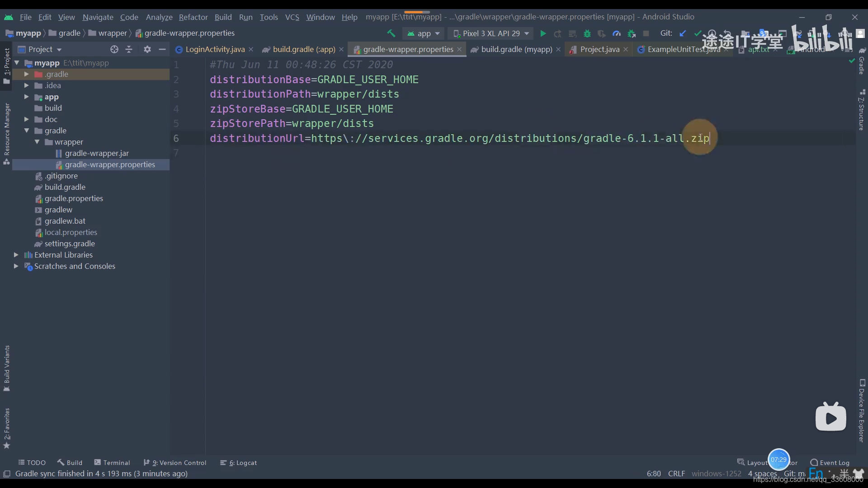This screenshot has width=868, height=488.
Task: Open the Build tool window
Action: [x=70, y=463]
